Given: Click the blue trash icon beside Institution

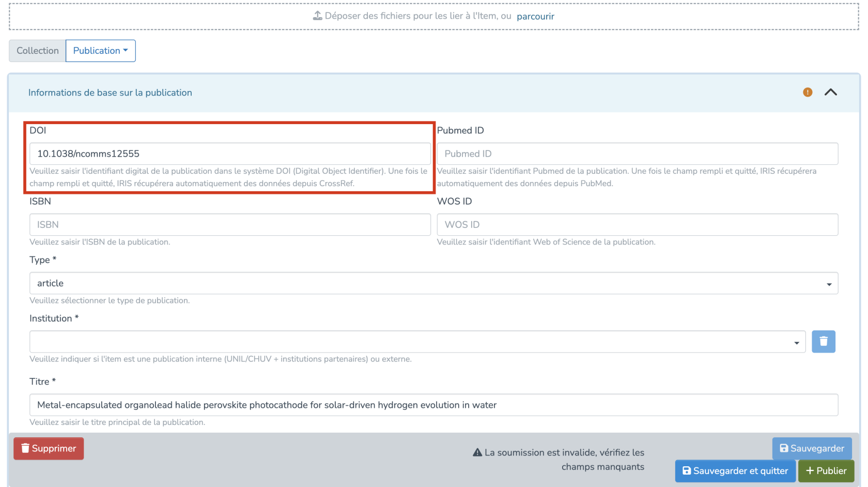Looking at the screenshot, I should pyautogui.click(x=823, y=342).
